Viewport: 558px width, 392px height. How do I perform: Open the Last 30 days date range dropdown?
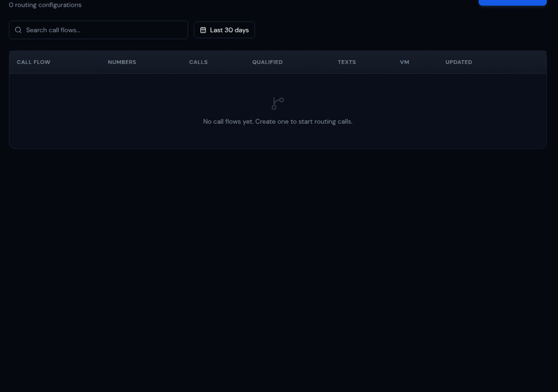tap(224, 30)
